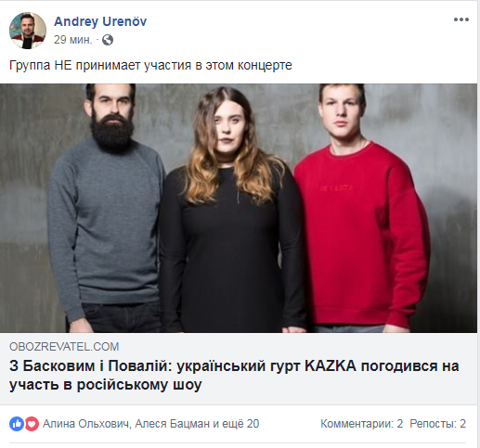Click the man in red sweatshirt

360,208
